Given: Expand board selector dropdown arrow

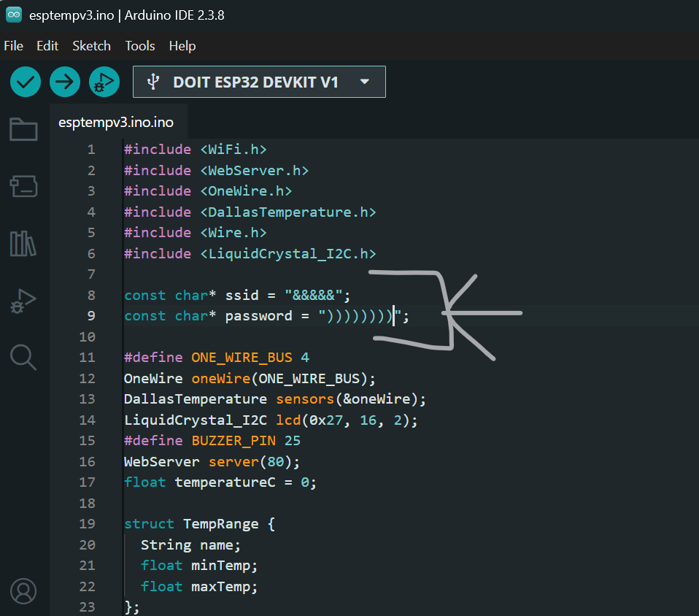Looking at the screenshot, I should coord(365,82).
